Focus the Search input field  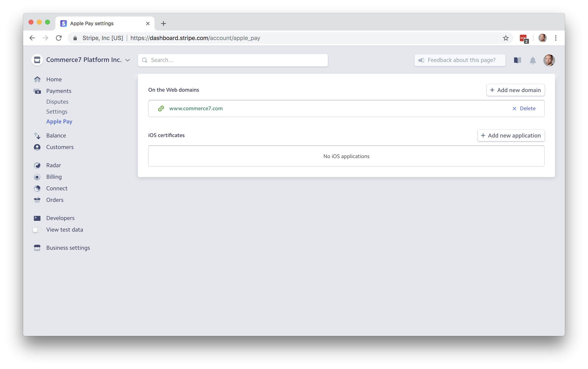(233, 60)
